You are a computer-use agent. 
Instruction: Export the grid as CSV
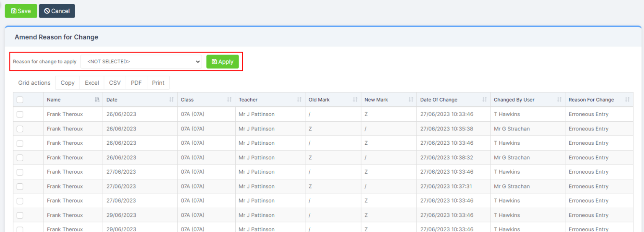pyautogui.click(x=115, y=83)
